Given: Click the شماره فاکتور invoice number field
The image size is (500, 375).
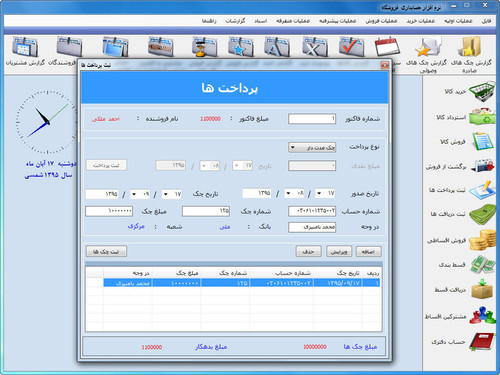Looking at the screenshot, I should tap(312, 119).
